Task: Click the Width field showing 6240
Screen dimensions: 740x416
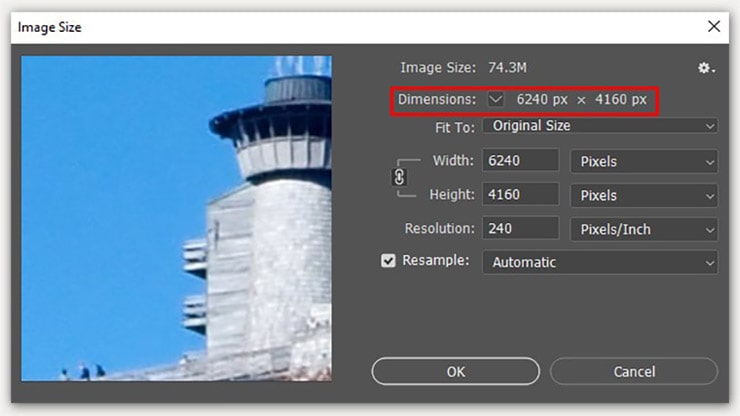Action: pyautogui.click(x=520, y=161)
